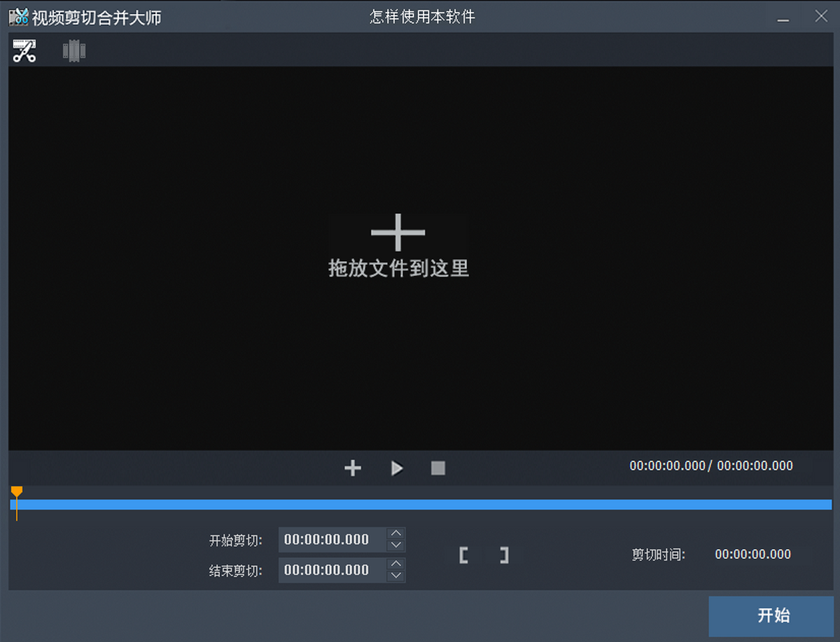Increase 开始剪切 time with the up arrow
Image resolution: width=840 pixels, height=642 pixels.
[x=396, y=533]
